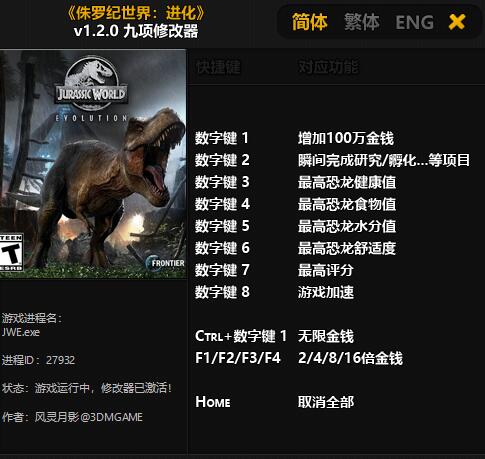Toggle 最高恐龙舒适度 option

(347, 248)
